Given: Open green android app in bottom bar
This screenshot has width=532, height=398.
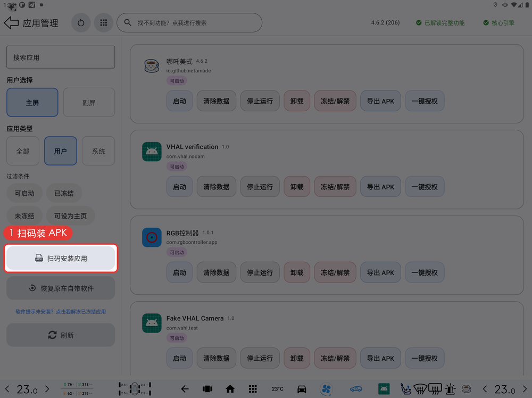Looking at the screenshot, I should point(384,389).
